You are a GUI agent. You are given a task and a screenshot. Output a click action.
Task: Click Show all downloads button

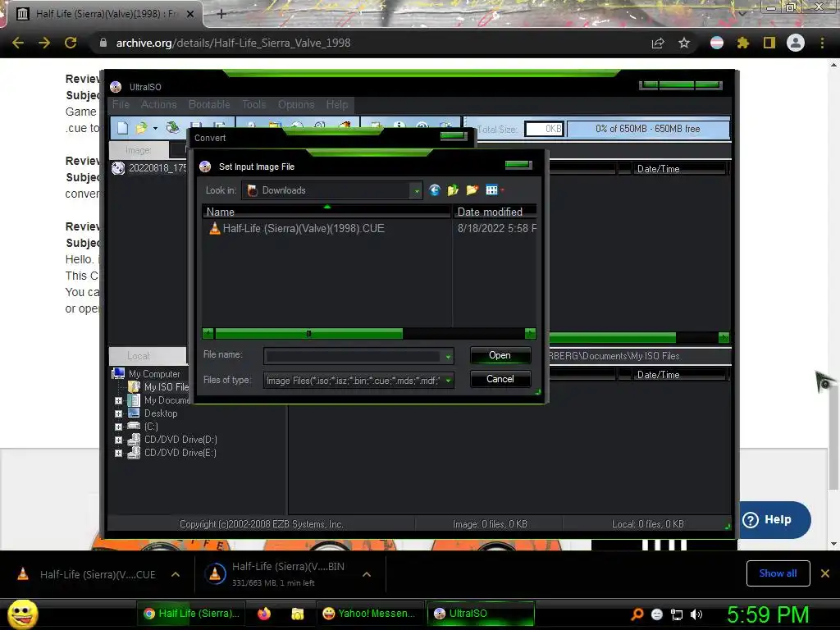pos(778,573)
